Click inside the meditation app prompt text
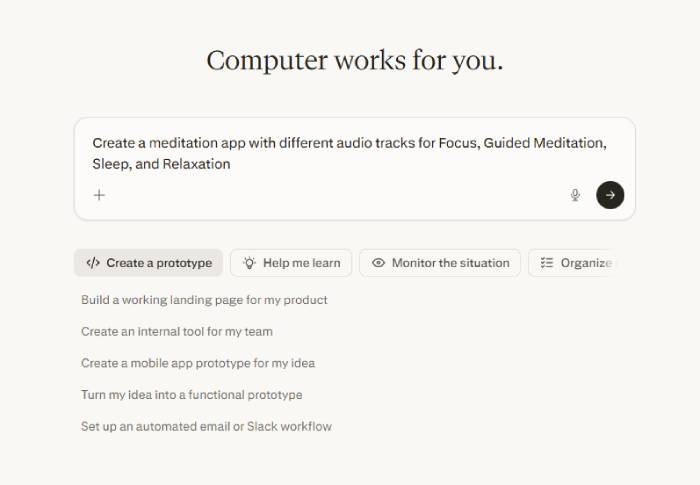This screenshot has width=700, height=485. pos(350,153)
